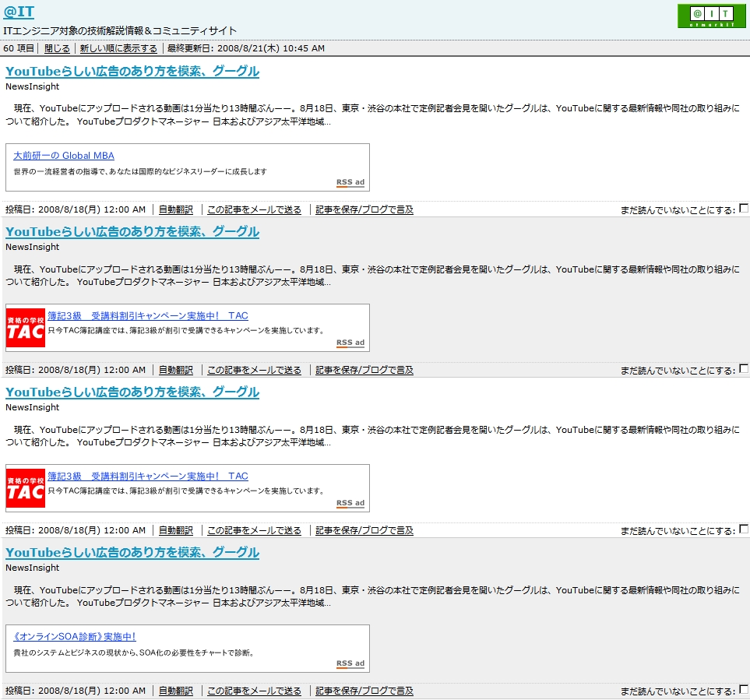Open the YouTube article title above the Global MBA ad
The image size is (750, 700).
tap(132, 71)
